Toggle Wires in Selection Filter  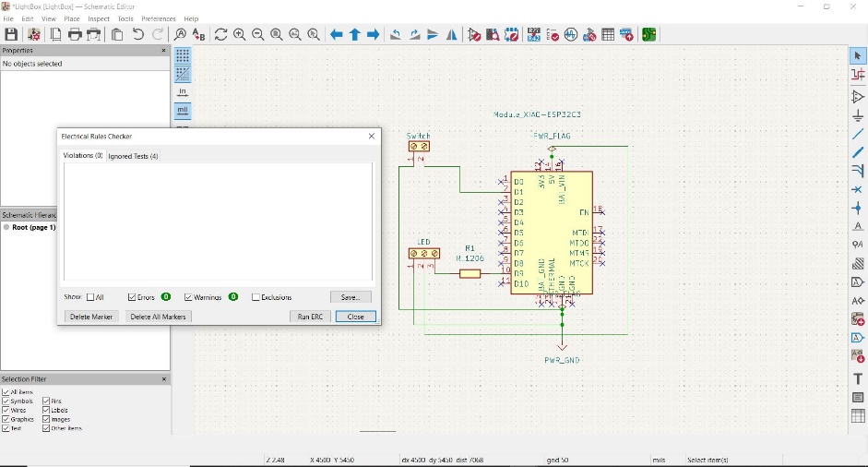tap(6, 411)
